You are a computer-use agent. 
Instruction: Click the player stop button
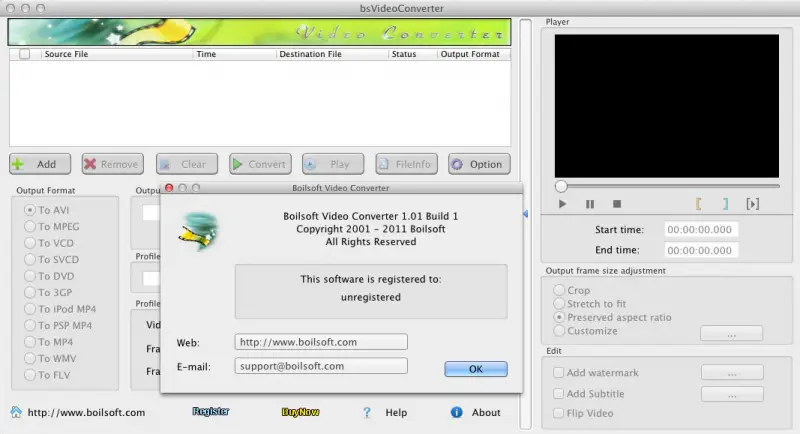click(x=617, y=204)
